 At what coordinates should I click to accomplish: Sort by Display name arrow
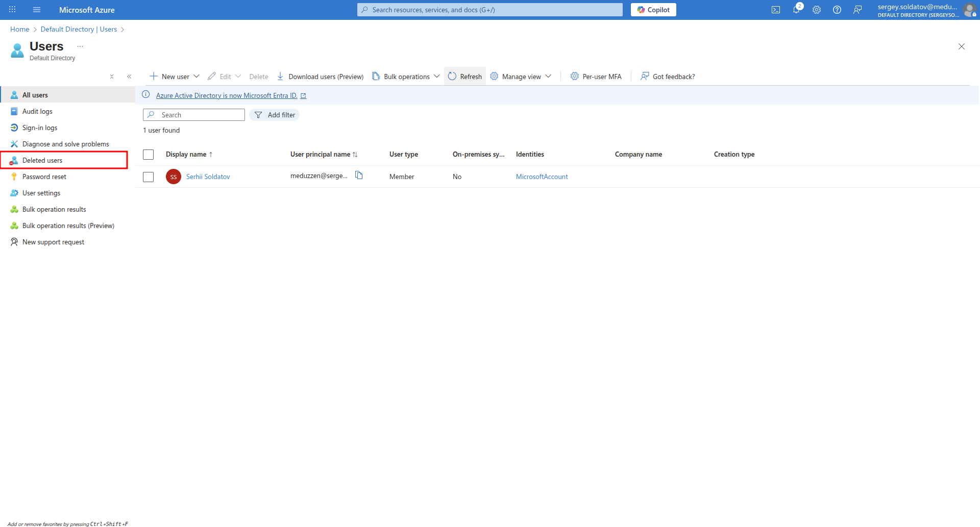pyautogui.click(x=211, y=155)
